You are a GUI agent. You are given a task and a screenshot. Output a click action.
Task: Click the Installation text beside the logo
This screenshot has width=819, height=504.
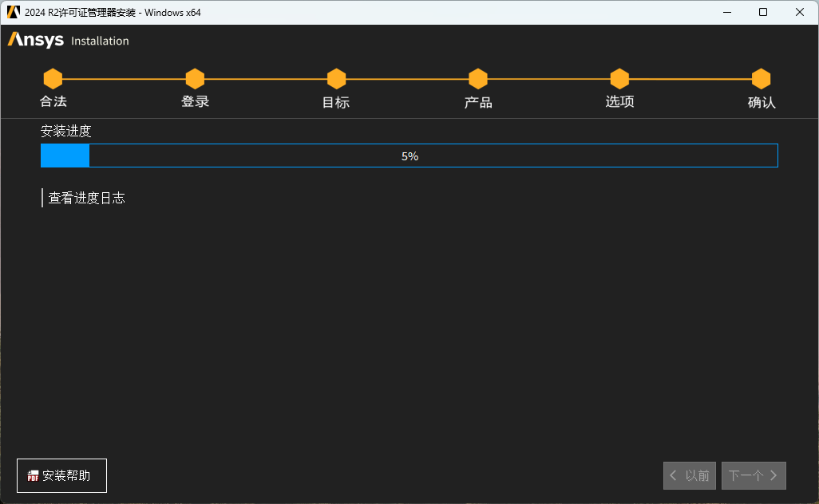pos(100,41)
